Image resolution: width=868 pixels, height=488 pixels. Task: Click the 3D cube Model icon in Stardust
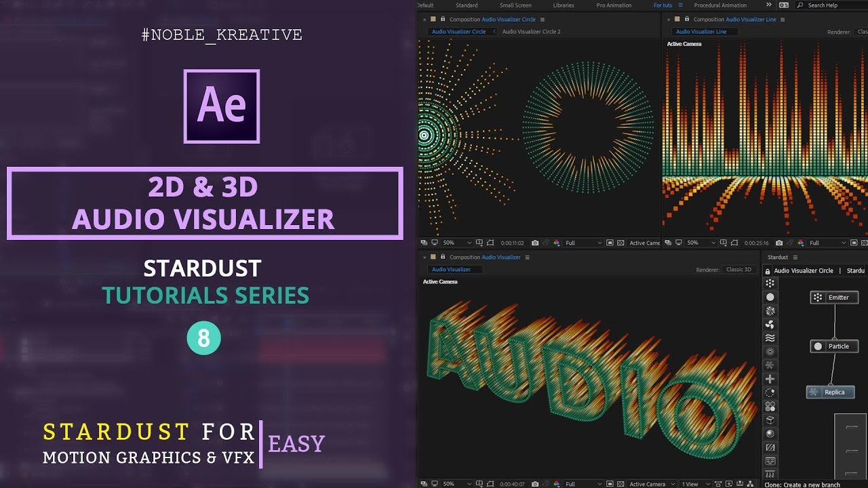pyautogui.click(x=770, y=420)
